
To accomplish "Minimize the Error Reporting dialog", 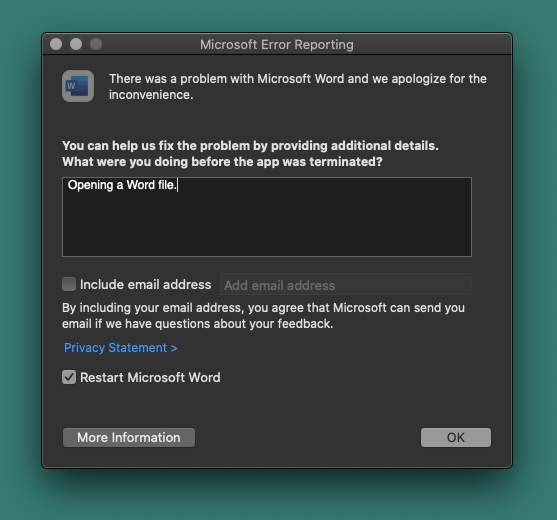I will click(x=76, y=44).
